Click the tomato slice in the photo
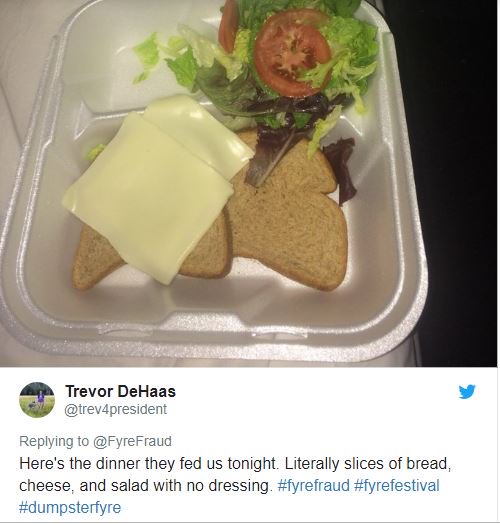Screen dimensions: 500x524 [x=292, y=53]
